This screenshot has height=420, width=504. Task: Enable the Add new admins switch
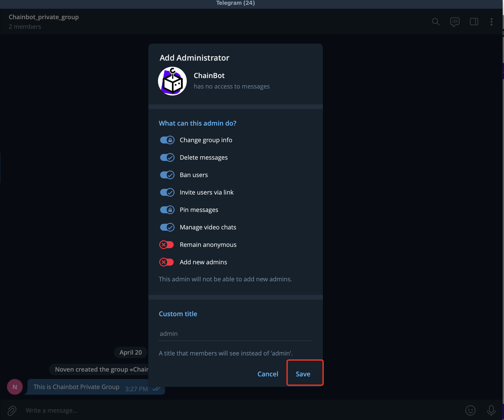tap(166, 262)
